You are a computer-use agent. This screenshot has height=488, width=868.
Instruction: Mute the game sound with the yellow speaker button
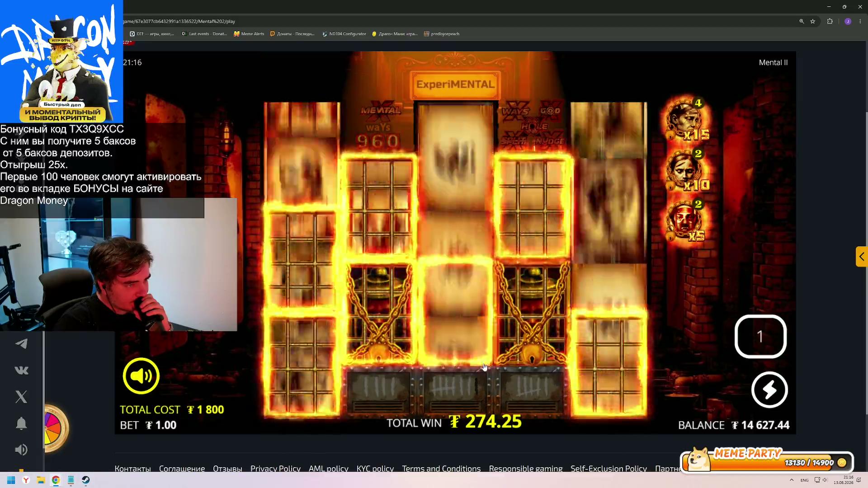tap(141, 375)
